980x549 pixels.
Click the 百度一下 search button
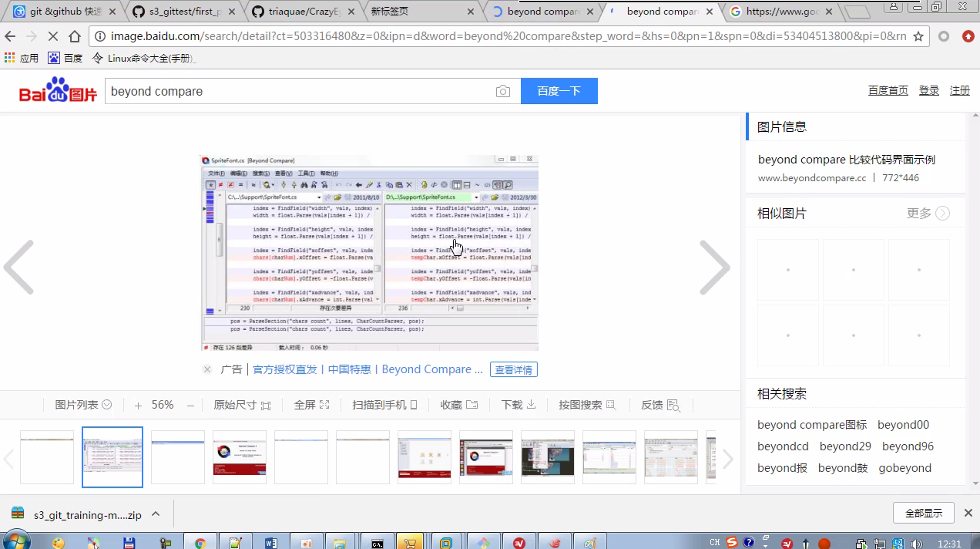(559, 91)
